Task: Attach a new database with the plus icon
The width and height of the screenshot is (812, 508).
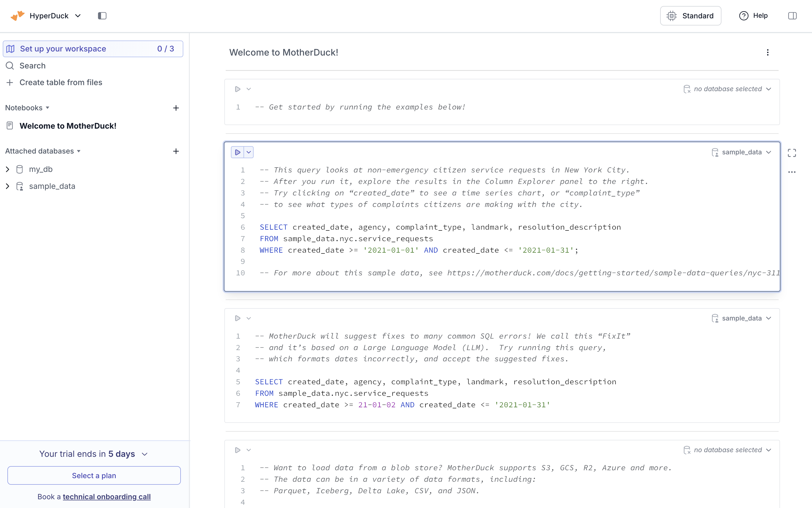Action: tap(176, 151)
